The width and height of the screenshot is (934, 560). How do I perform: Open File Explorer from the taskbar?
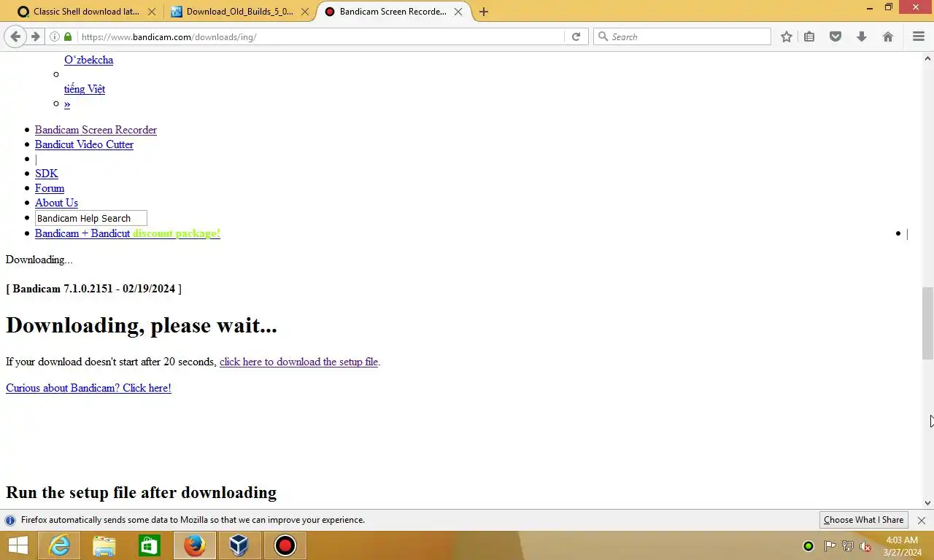[104, 545]
